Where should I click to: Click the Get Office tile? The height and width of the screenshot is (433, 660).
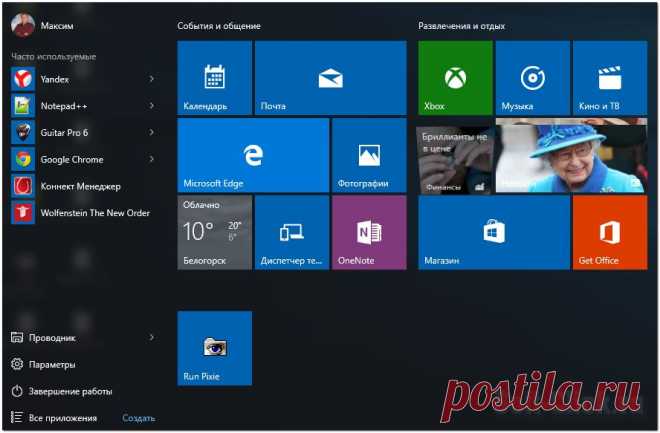[x=610, y=232]
